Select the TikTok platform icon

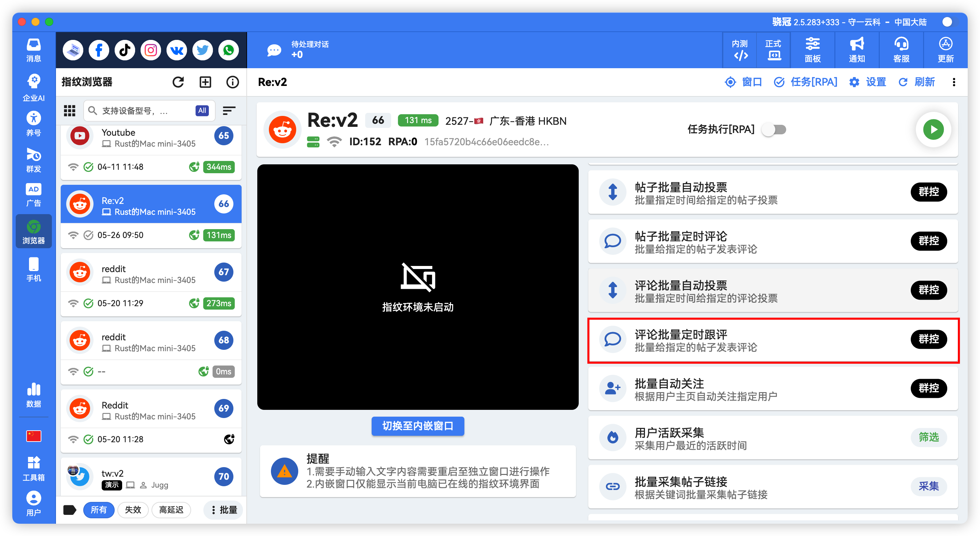tap(125, 50)
